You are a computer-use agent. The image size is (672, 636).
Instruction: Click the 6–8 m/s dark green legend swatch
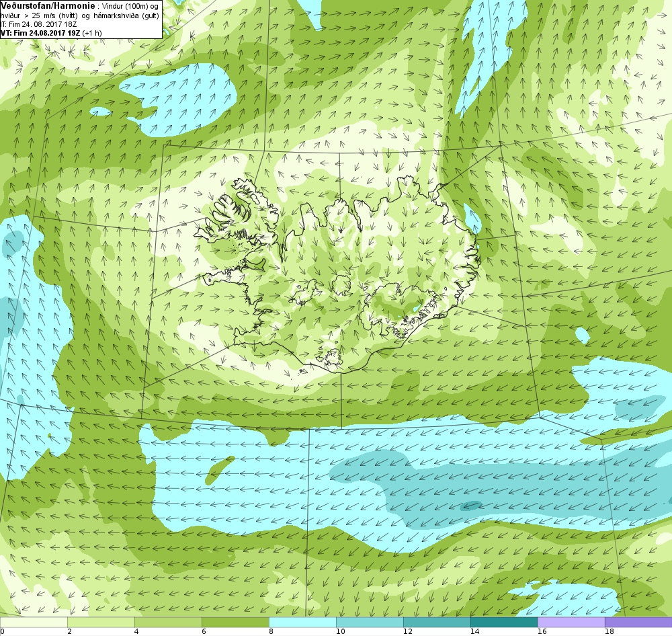(235, 623)
